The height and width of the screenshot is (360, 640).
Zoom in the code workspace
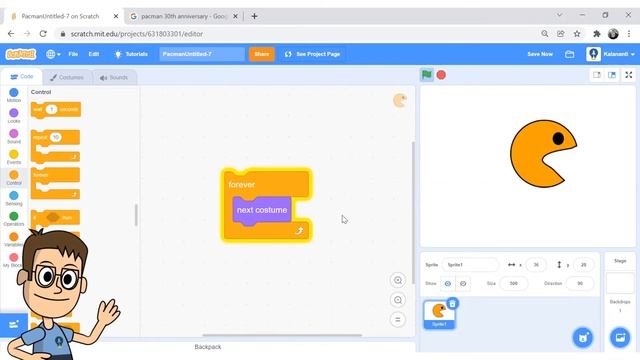tap(398, 280)
